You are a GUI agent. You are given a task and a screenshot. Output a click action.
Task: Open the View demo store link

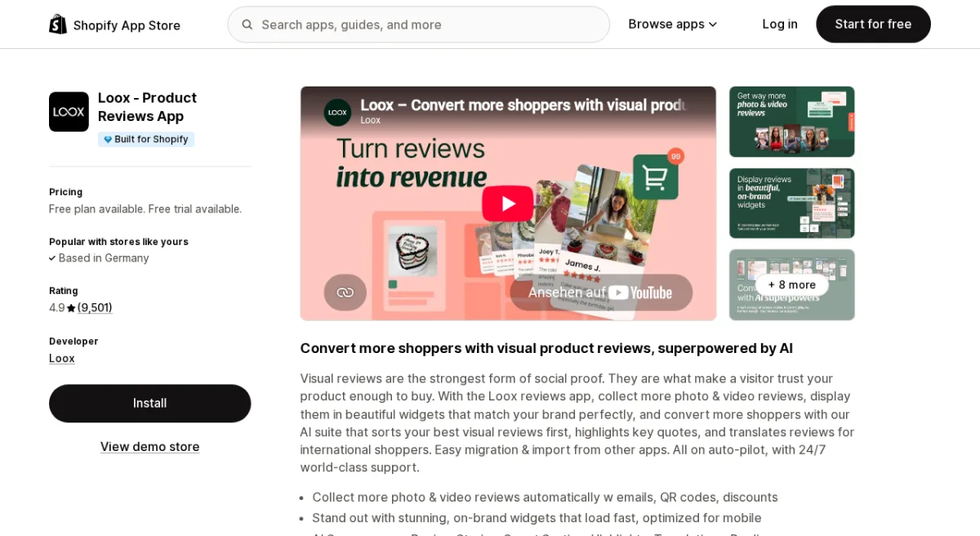tap(150, 447)
